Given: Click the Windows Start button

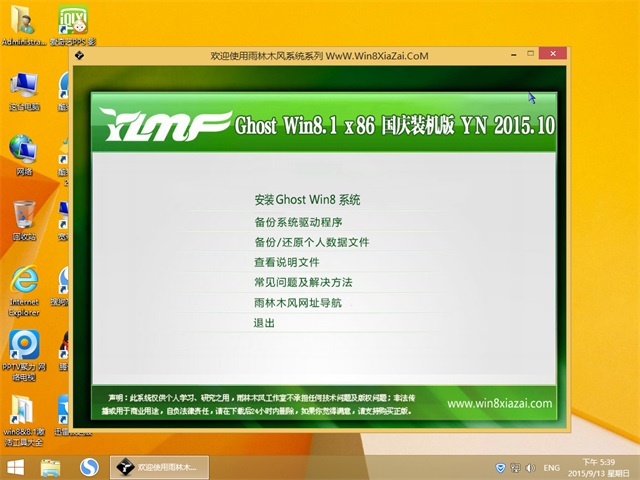Looking at the screenshot, I should tap(16, 467).
